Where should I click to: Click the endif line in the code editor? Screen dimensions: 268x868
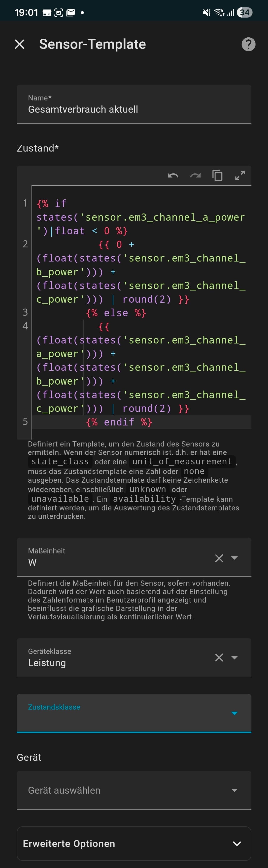tap(119, 422)
